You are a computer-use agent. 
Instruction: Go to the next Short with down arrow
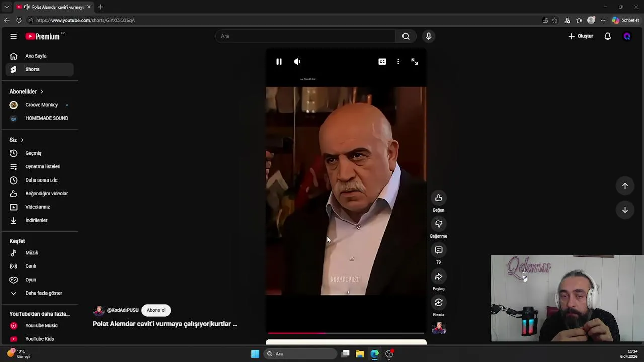(x=625, y=210)
